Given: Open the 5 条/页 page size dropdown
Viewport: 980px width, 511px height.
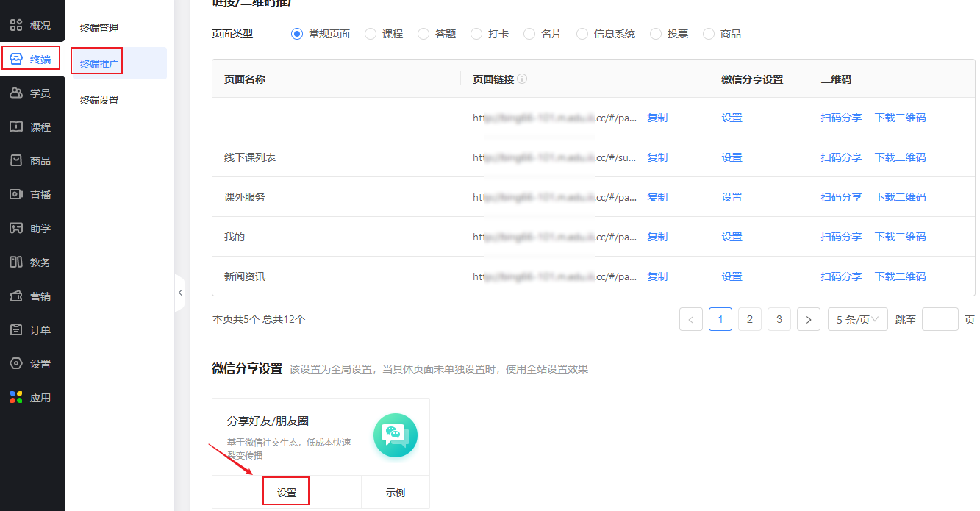Looking at the screenshot, I should coord(857,319).
